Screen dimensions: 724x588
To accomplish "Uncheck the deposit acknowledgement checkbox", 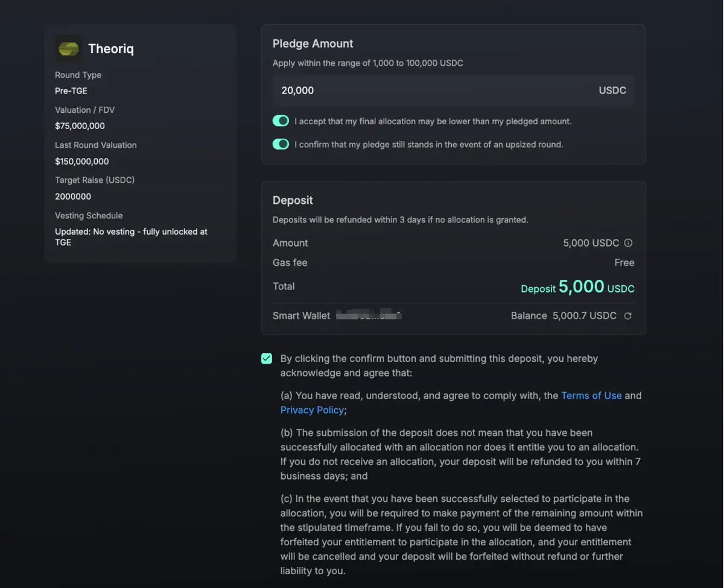I will tap(267, 359).
